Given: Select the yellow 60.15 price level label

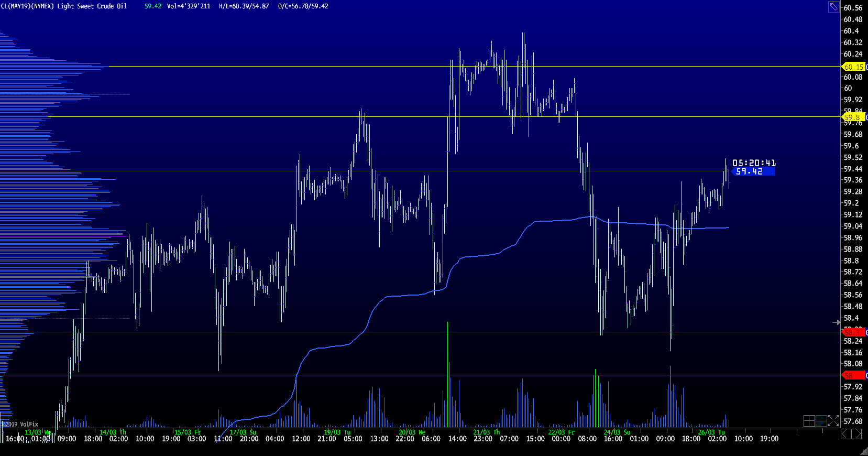Looking at the screenshot, I should pos(853,67).
